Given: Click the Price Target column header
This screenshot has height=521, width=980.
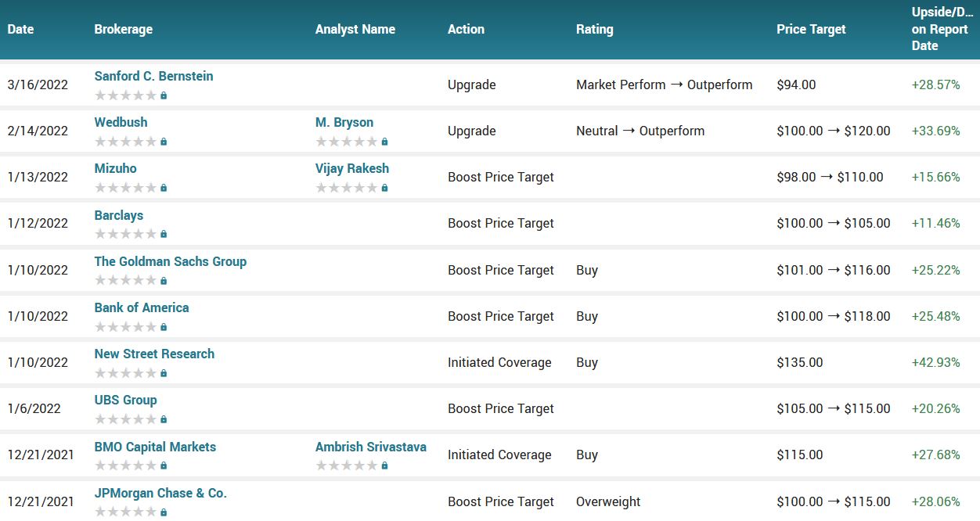Looking at the screenshot, I should 811,29.
